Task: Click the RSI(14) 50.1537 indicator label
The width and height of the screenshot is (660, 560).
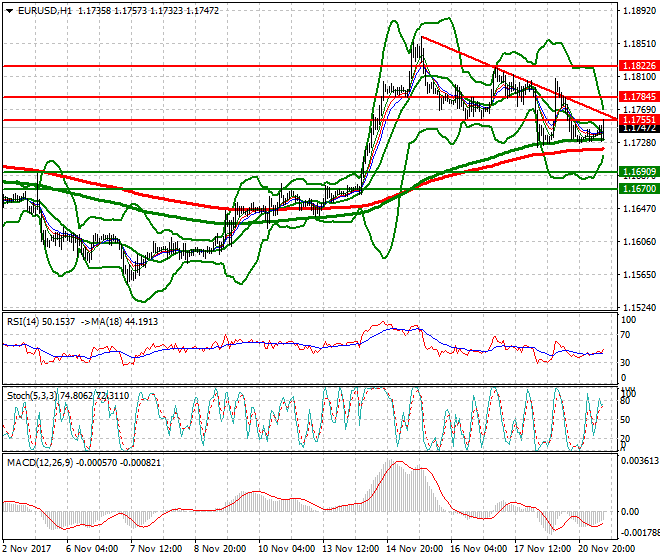Action: [x=41, y=322]
